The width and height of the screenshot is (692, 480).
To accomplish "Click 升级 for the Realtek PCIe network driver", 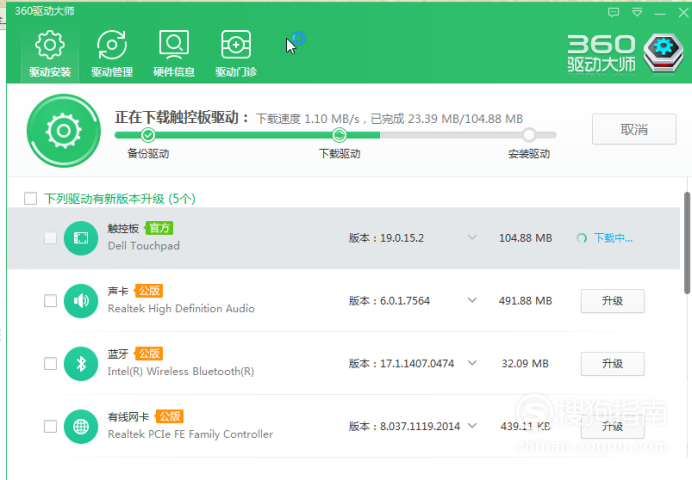I will (613, 427).
